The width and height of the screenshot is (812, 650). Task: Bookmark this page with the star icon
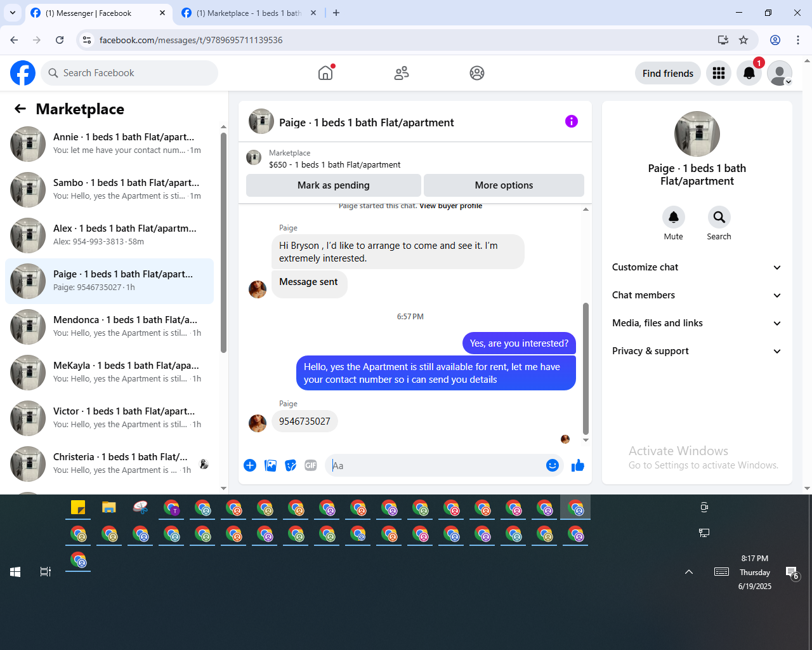point(743,40)
